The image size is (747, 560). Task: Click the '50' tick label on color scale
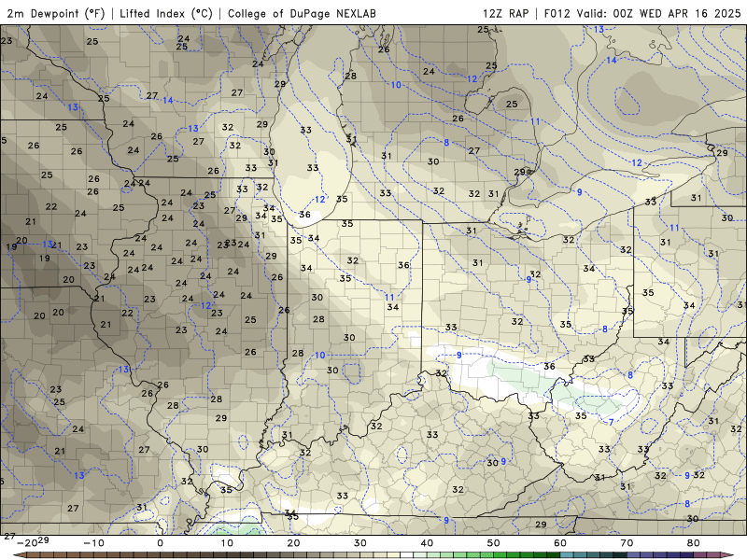point(494,543)
